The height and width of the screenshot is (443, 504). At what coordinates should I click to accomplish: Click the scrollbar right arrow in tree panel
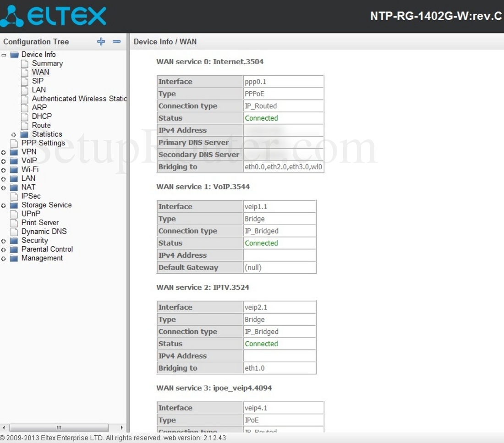pyautogui.click(x=121, y=427)
